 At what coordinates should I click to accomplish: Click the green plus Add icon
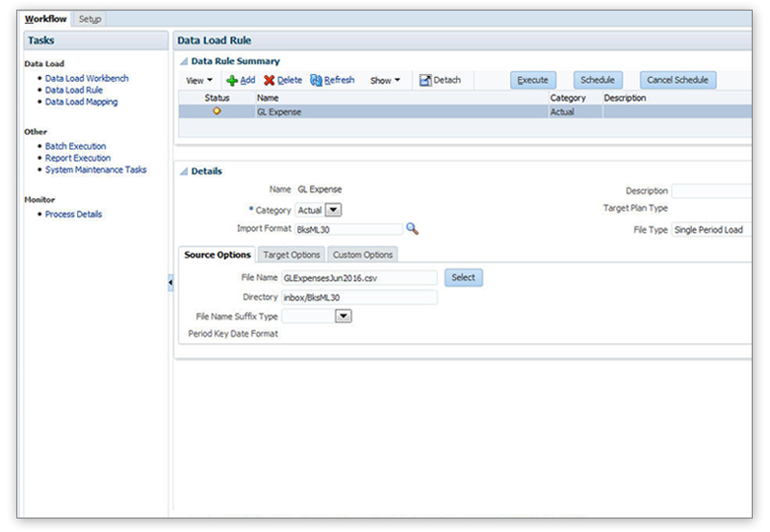(232, 81)
